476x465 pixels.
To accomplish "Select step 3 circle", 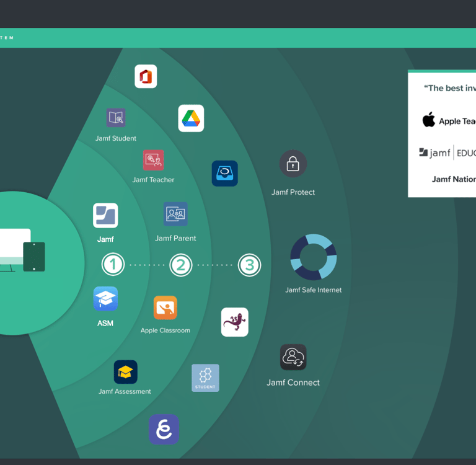I will [249, 265].
